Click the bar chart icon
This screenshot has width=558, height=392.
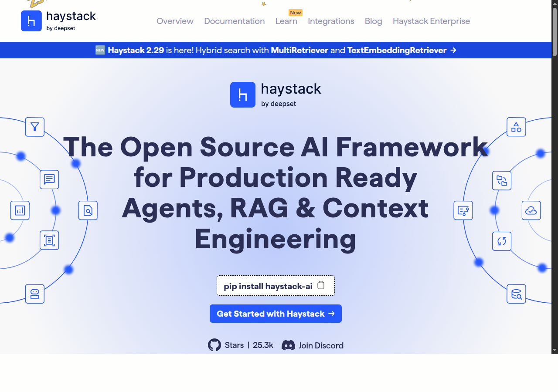click(x=20, y=210)
